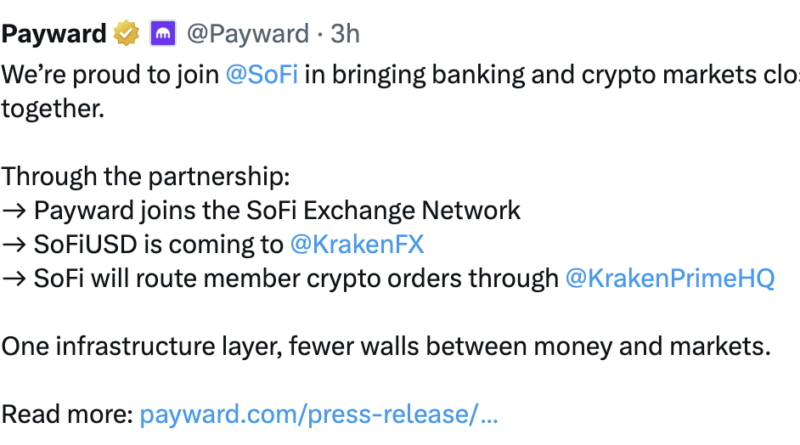The image size is (800, 445).
Task: Click the word "together." in the post
Action: [x=53, y=109]
